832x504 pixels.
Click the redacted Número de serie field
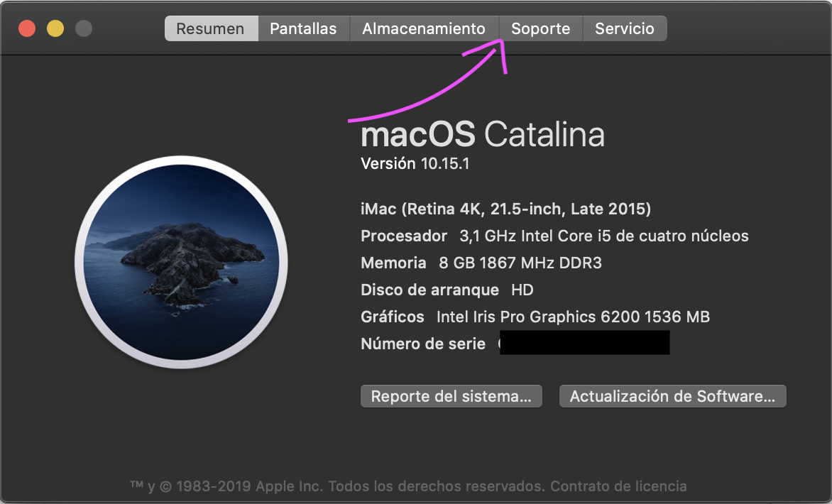pyautogui.click(x=584, y=344)
